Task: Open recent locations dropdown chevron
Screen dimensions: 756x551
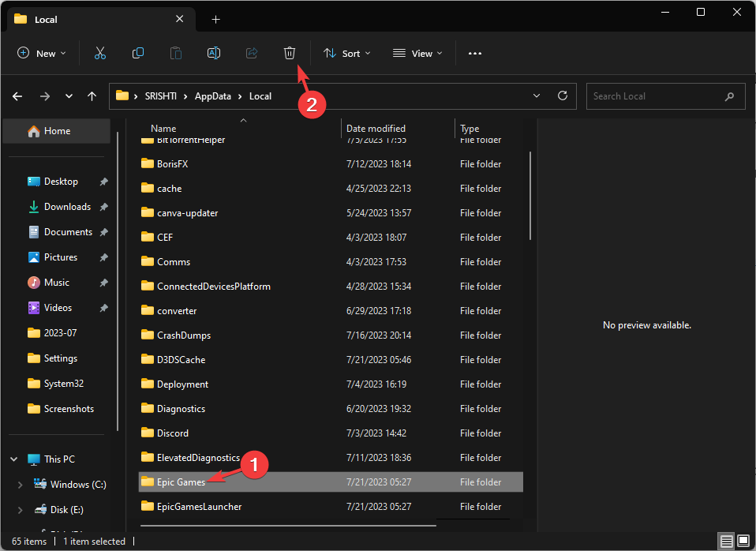Action: coord(69,96)
